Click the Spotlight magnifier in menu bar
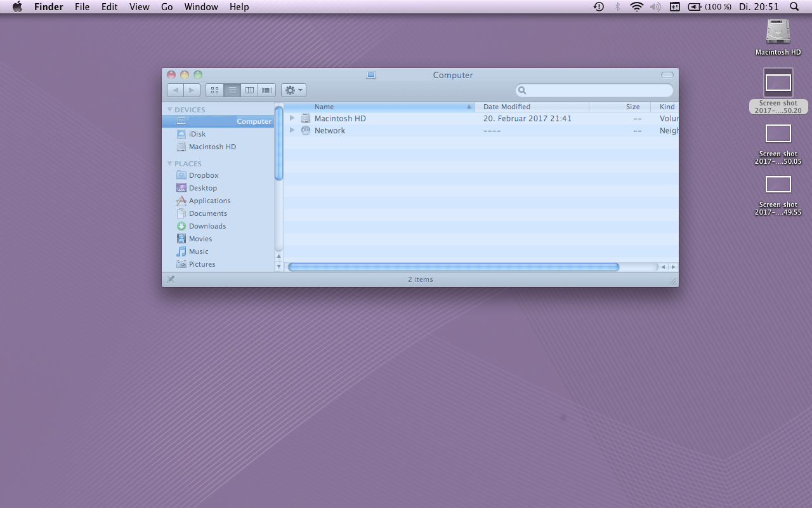This screenshot has width=812, height=508. point(794,7)
